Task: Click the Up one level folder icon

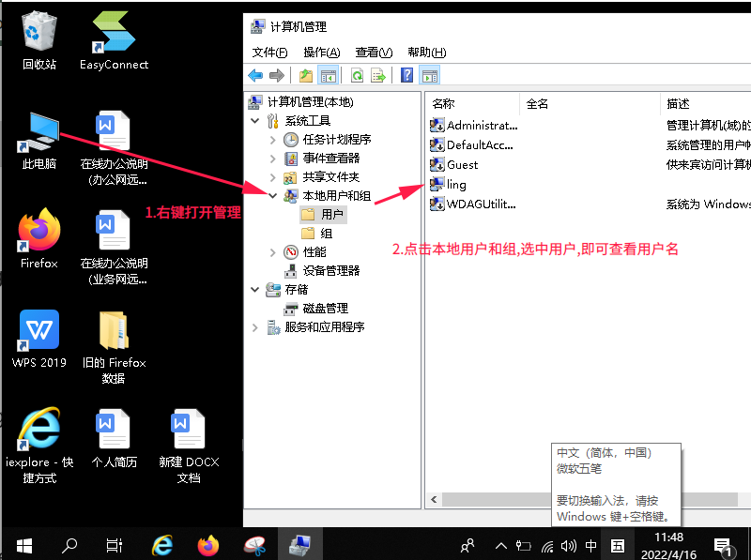Action: [306, 76]
